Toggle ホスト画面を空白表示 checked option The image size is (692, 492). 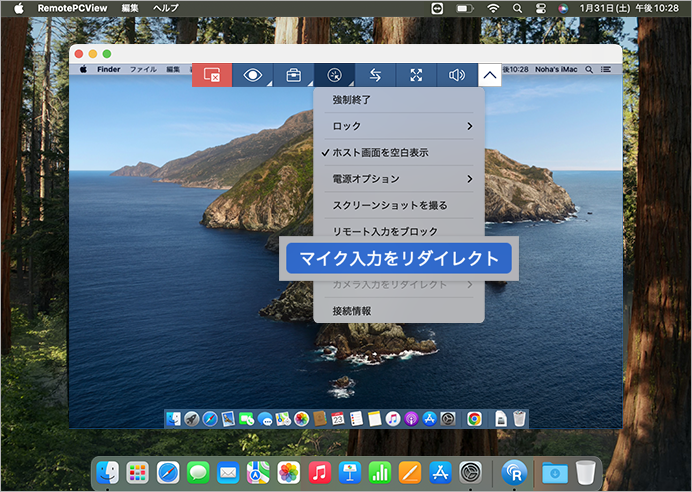point(399,153)
